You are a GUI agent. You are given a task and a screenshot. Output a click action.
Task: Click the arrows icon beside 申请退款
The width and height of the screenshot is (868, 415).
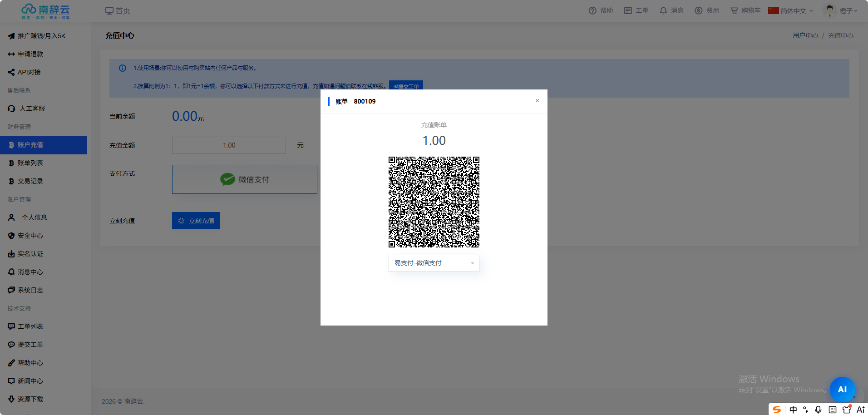pyautogui.click(x=11, y=54)
